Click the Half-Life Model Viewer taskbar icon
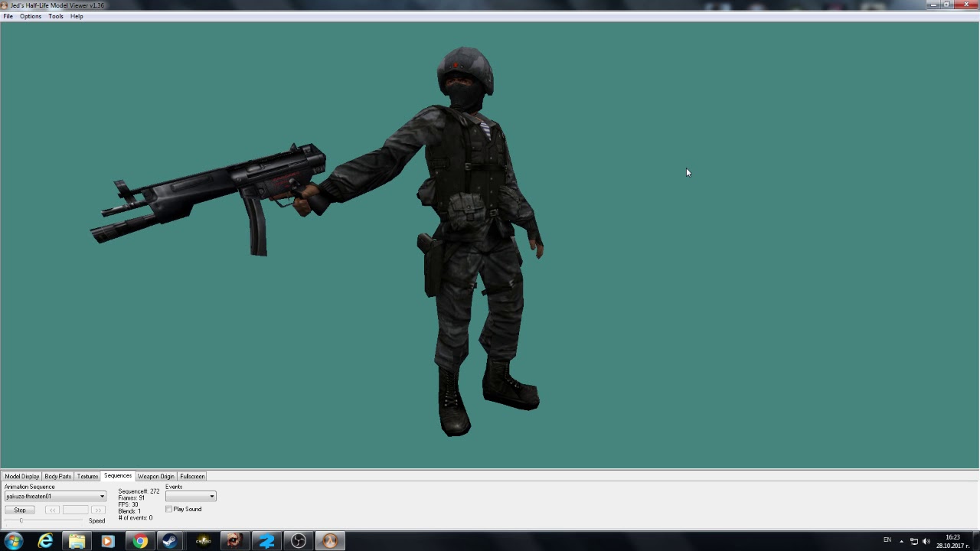Image resolution: width=980 pixels, height=551 pixels. click(330, 541)
